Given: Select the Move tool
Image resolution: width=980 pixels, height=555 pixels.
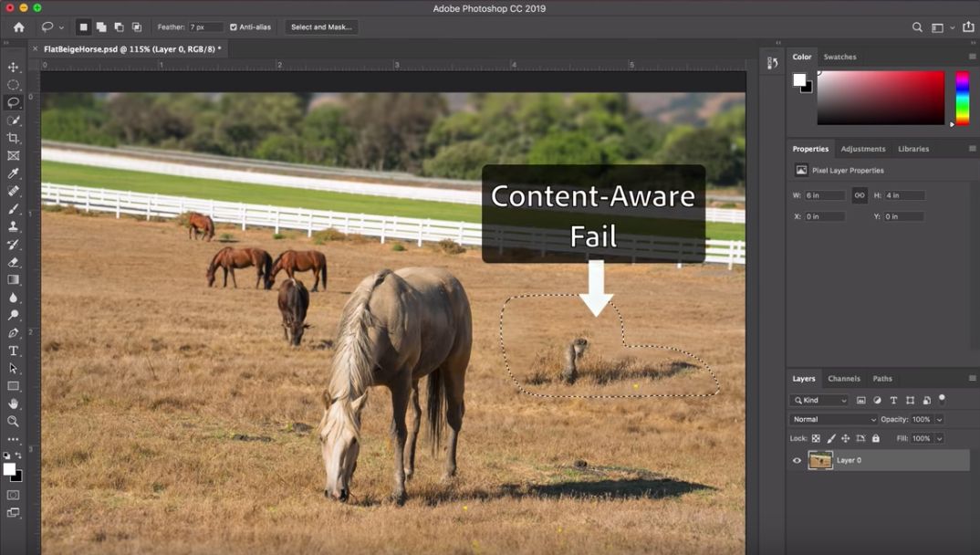Looking at the screenshot, I should coord(13,67).
